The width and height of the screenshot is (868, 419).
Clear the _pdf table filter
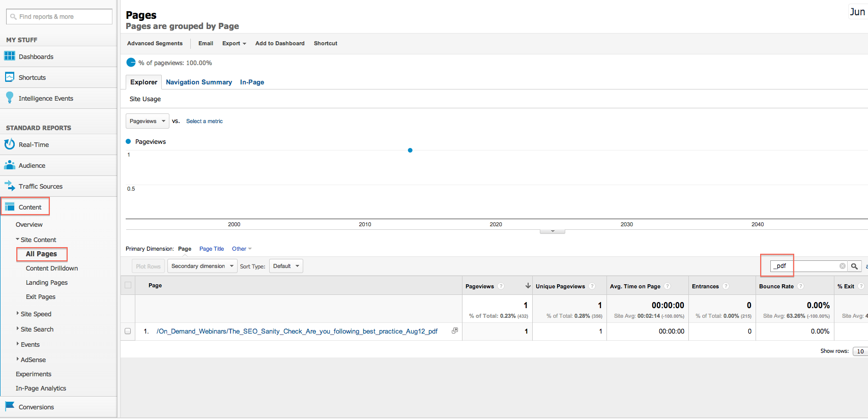[x=842, y=266]
